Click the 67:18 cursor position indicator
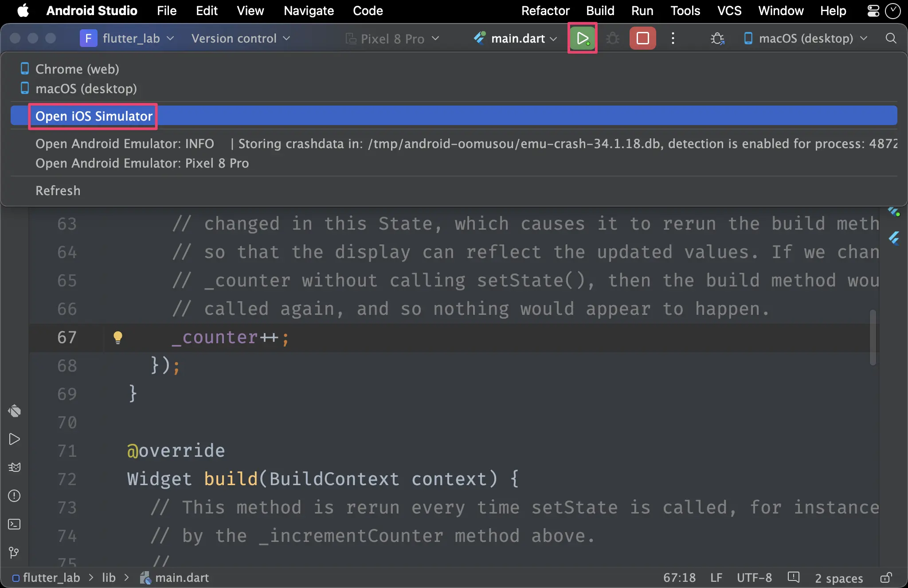Image resolution: width=908 pixels, height=588 pixels. (679, 577)
